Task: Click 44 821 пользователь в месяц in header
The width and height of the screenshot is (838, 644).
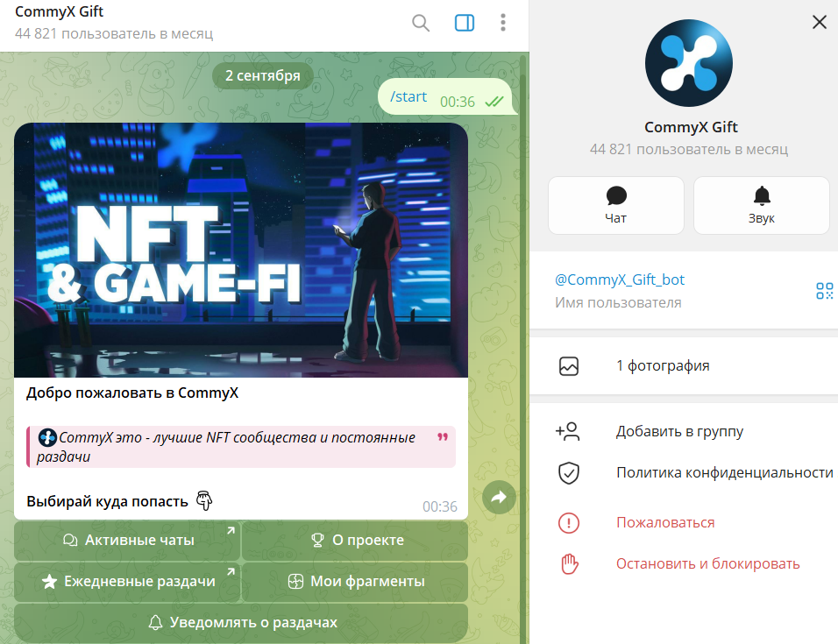Action: (114, 33)
